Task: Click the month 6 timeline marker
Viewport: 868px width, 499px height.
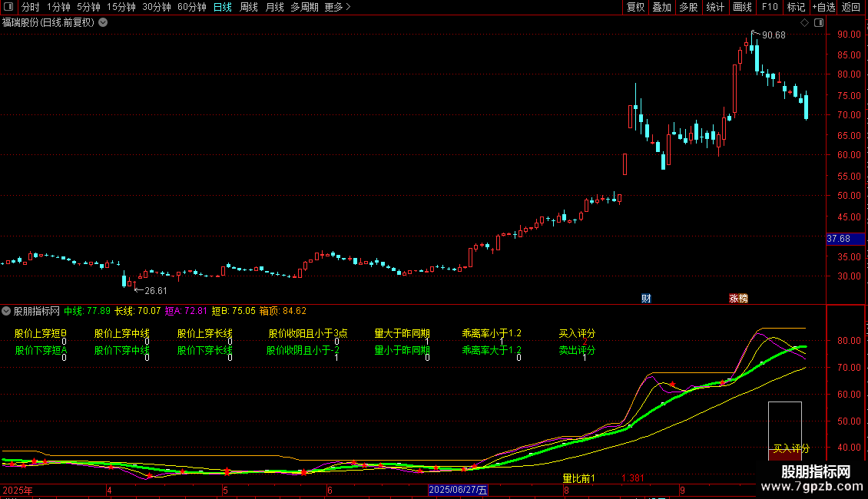Action: click(330, 490)
